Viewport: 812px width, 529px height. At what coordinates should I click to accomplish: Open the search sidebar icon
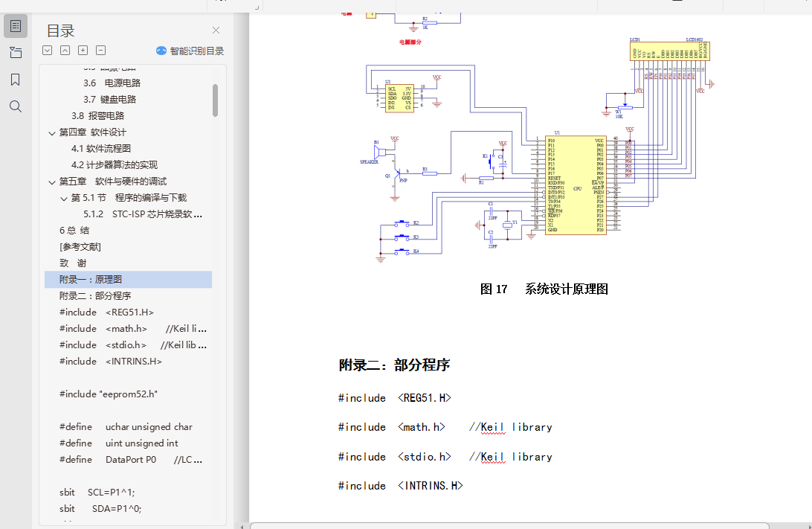coord(16,106)
